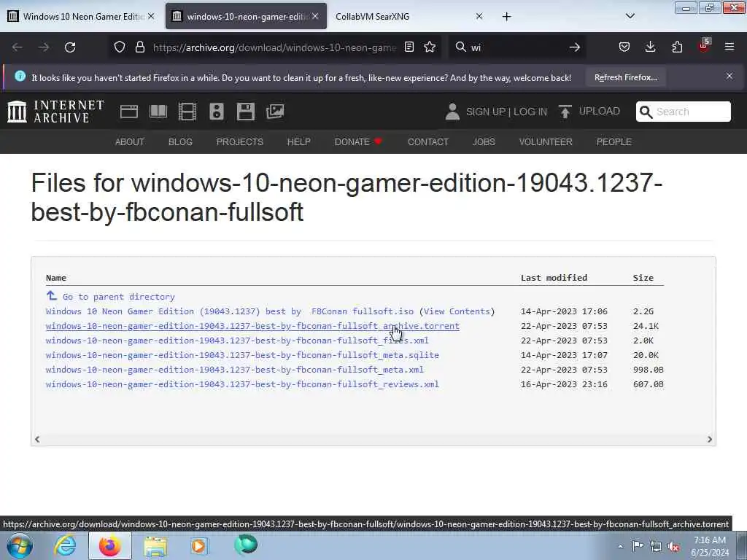Open the fullsoft_files.xml link
The width and height of the screenshot is (747, 560).
237,341
